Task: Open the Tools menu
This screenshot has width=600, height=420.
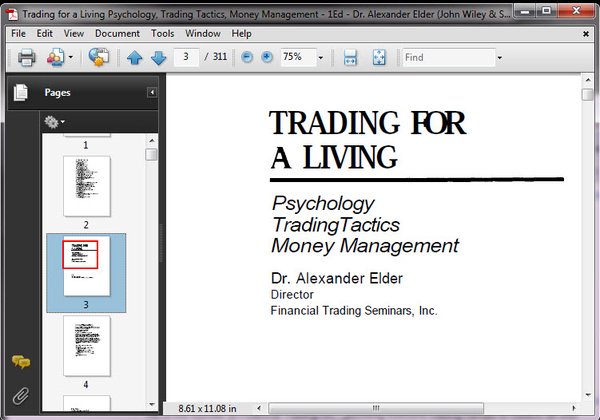Action: (x=162, y=34)
